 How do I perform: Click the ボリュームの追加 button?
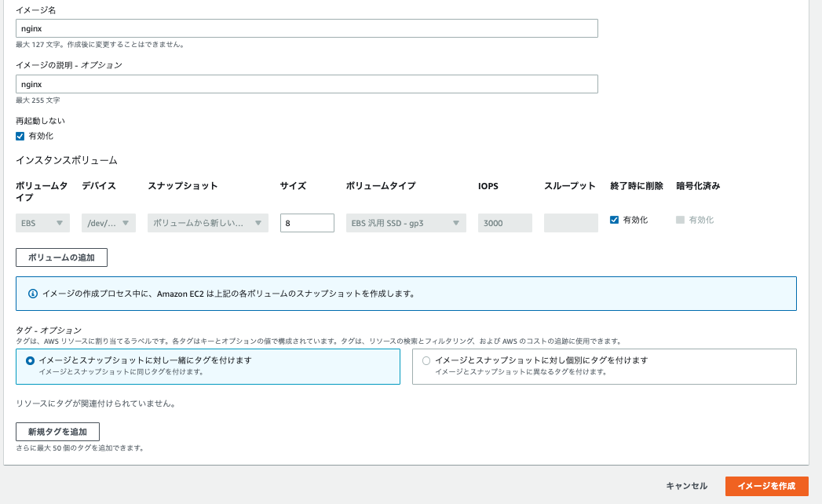pos(62,257)
